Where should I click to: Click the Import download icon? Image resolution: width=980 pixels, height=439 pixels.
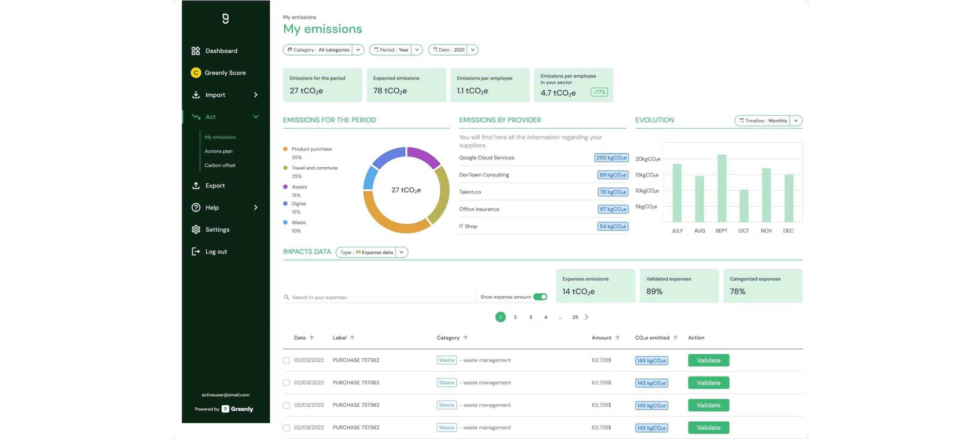pyautogui.click(x=196, y=95)
